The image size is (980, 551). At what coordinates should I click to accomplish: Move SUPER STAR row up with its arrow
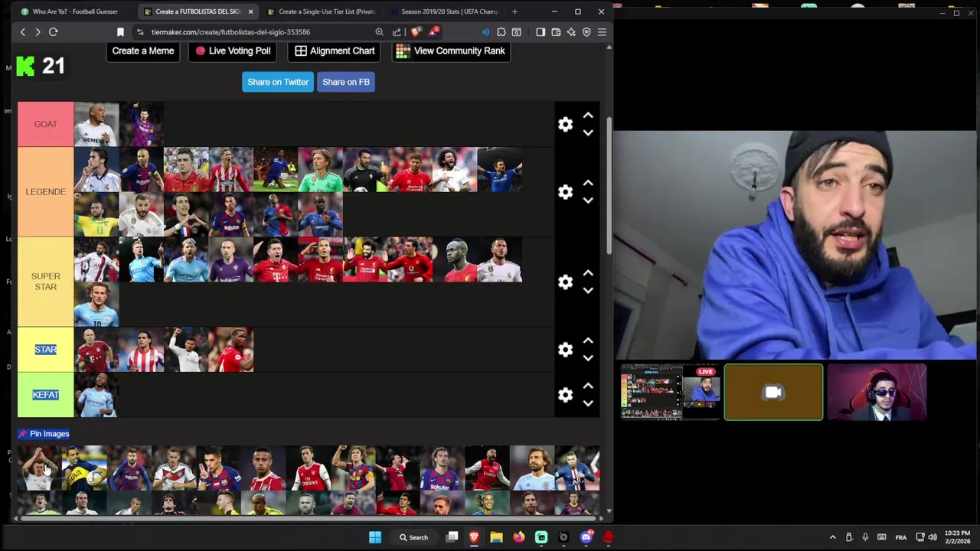(588, 273)
